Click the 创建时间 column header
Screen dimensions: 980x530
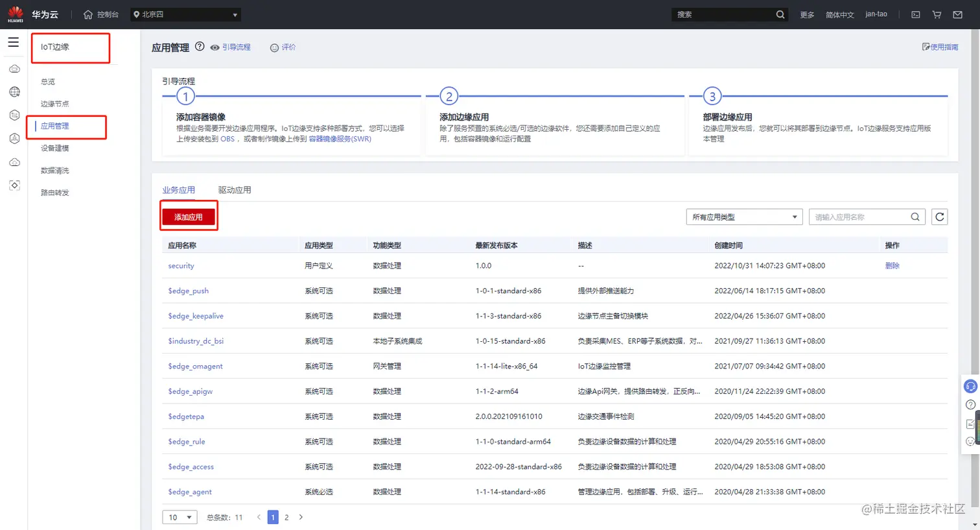pos(729,245)
